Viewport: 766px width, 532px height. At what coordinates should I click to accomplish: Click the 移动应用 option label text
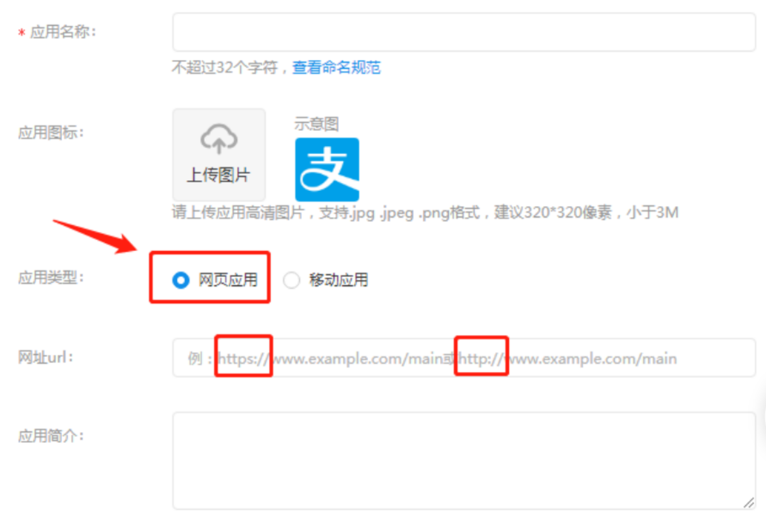tap(339, 280)
